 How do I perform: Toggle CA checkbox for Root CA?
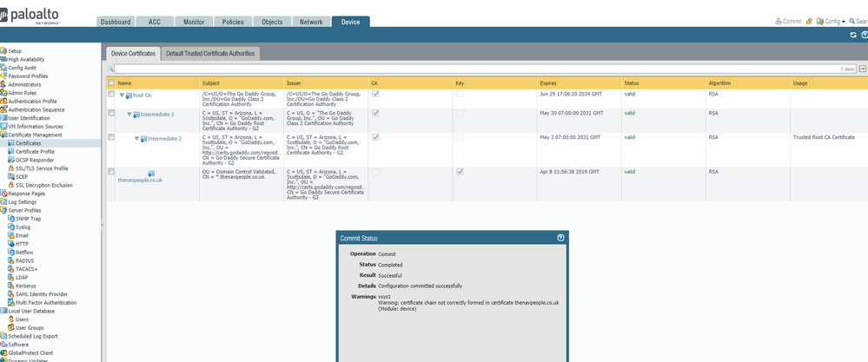376,95
